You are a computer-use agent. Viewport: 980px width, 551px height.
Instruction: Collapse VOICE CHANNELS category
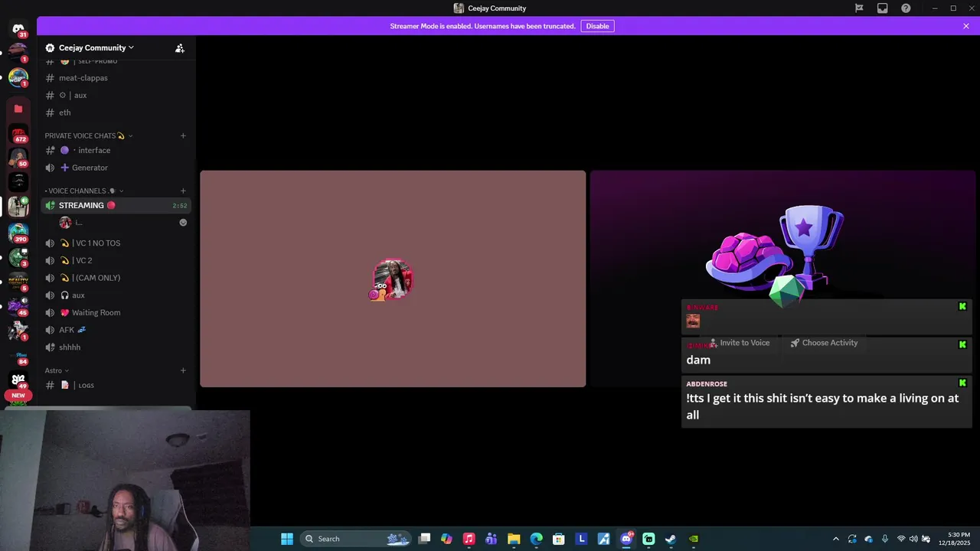(x=83, y=191)
